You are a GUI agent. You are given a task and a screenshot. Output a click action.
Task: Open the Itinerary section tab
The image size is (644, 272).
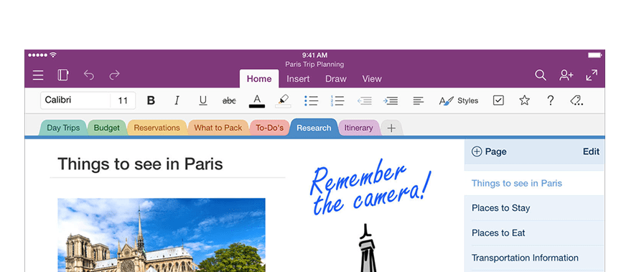click(358, 128)
